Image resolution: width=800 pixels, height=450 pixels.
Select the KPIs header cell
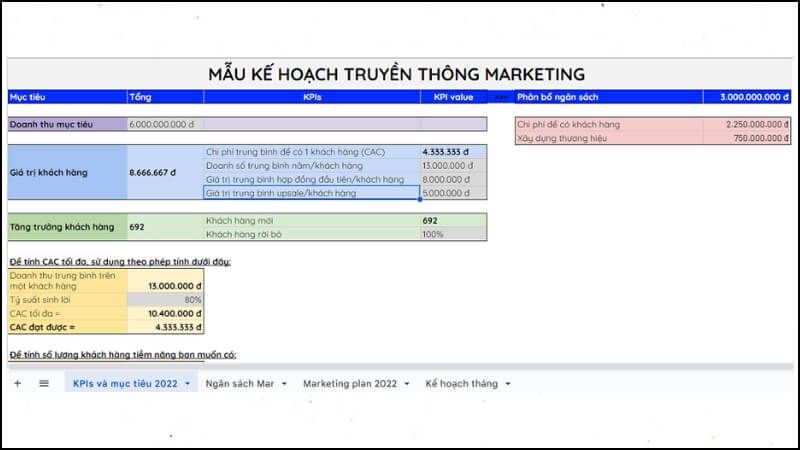tap(312, 97)
